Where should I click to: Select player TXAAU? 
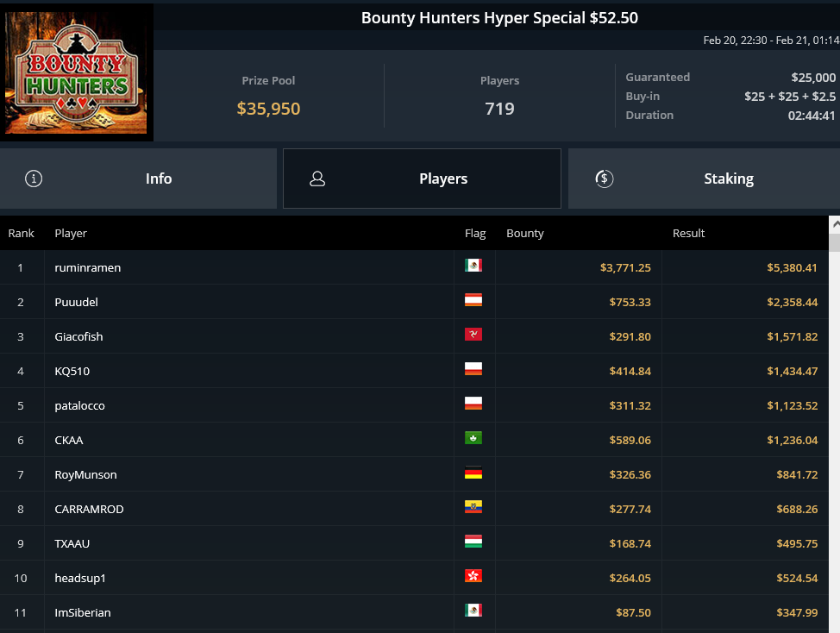pyautogui.click(x=72, y=543)
